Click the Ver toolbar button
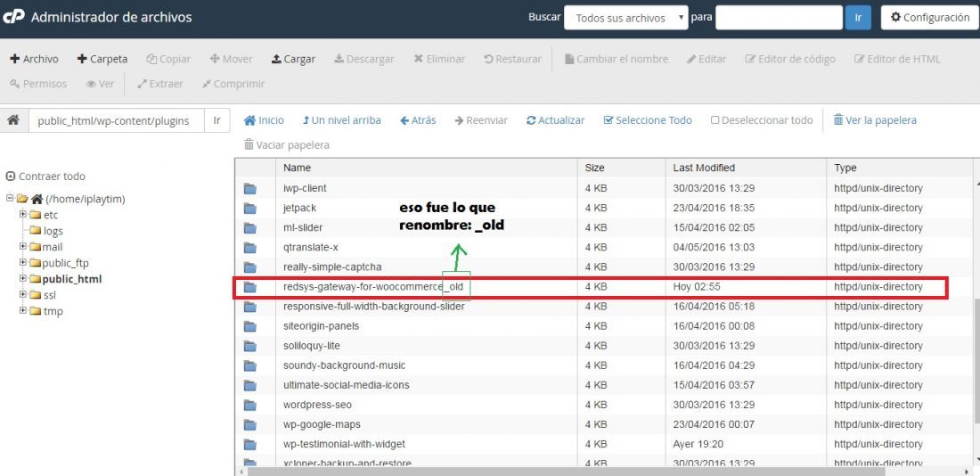This screenshot has height=476, width=980. point(100,83)
